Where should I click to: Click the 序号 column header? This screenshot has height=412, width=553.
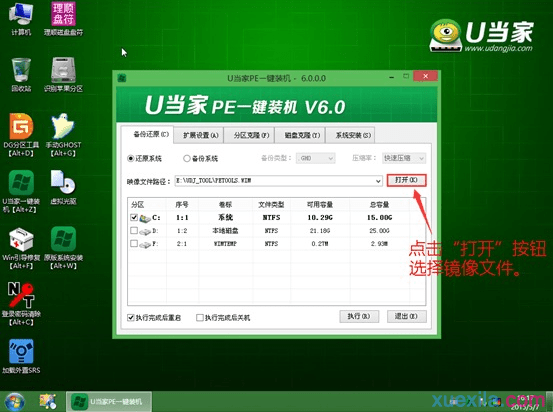pos(182,205)
